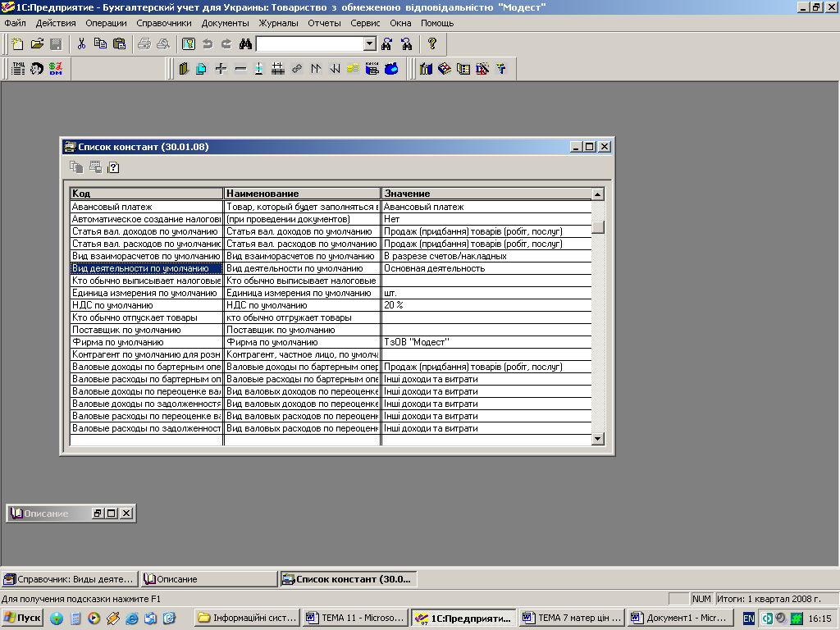Click the Код column header
Image resolution: width=840 pixels, height=630 pixels.
click(x=146, y=194)
